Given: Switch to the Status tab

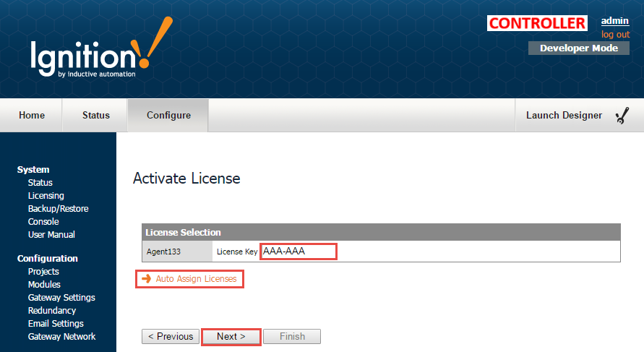Looking at the screenshot, I should click(x=95, y=116).
